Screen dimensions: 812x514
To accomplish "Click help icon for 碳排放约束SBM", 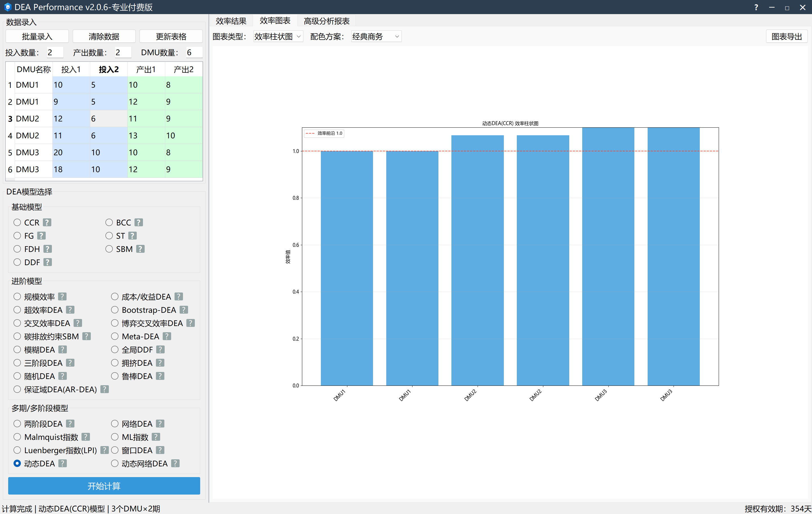I will click(87, 336).
